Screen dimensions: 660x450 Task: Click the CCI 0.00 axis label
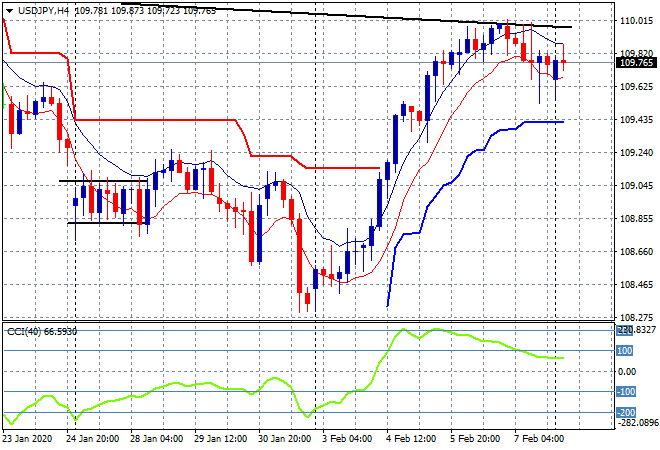click(627, 372)
